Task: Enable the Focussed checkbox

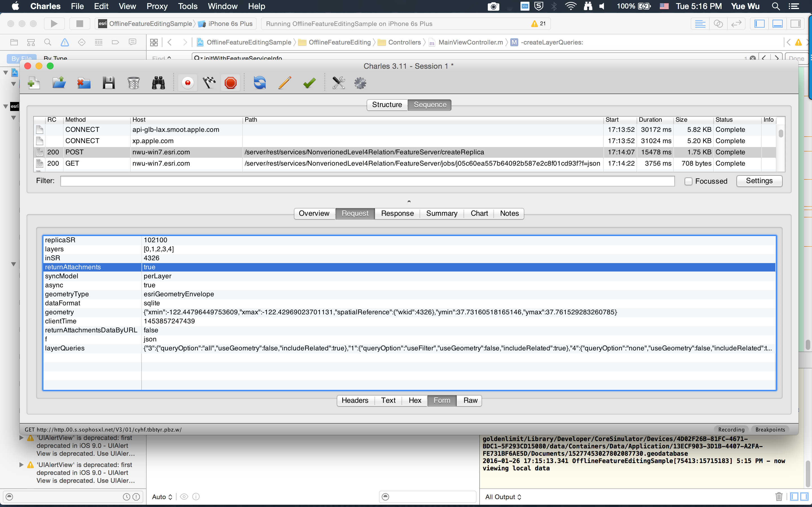Action: coord(688,181)
